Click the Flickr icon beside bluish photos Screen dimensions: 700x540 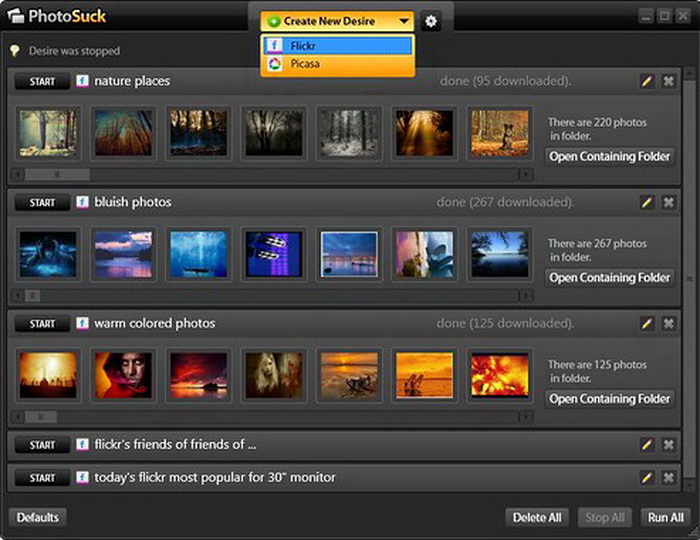pyautogui.click(x=82, y=202)
